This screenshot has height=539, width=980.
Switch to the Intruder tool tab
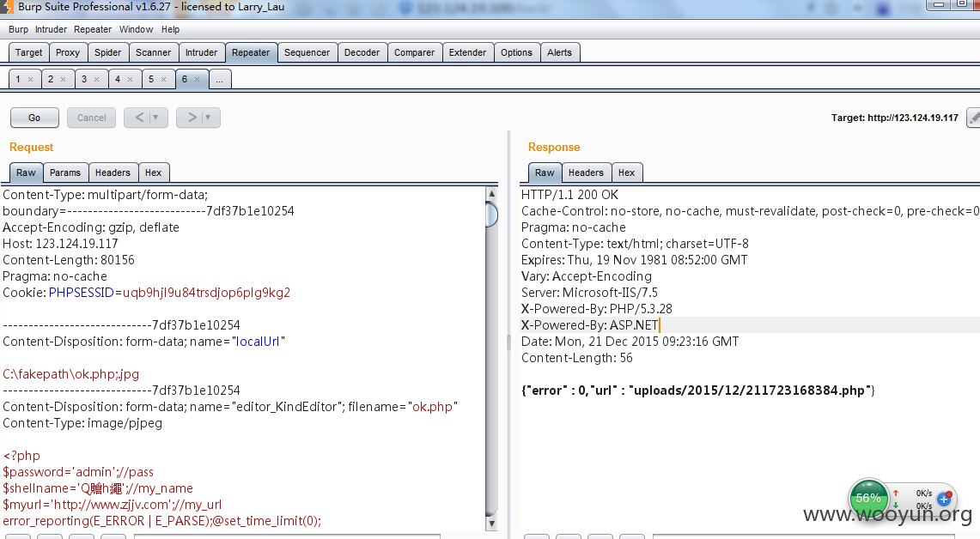[x=201, y=52]
